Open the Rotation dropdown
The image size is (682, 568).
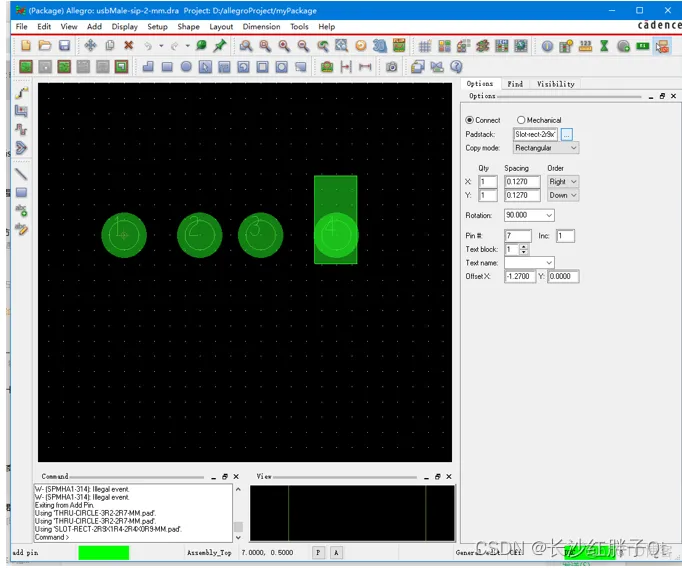click(529, 215)
